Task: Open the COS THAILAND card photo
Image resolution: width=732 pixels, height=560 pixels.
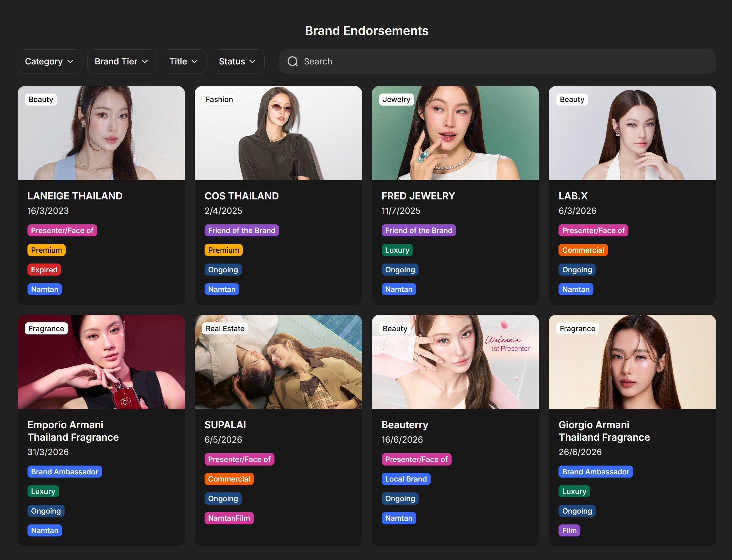Action: click(278, 133)
